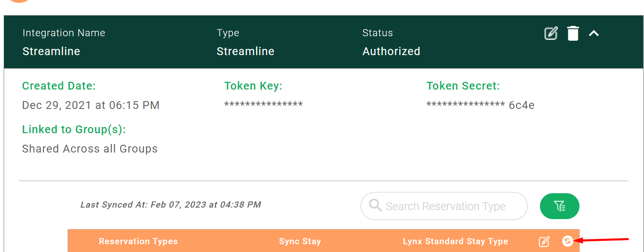Image resolution: width=644 pixels, height=252 pixels.
Task: Click the Token Key label
Action: 253,86
